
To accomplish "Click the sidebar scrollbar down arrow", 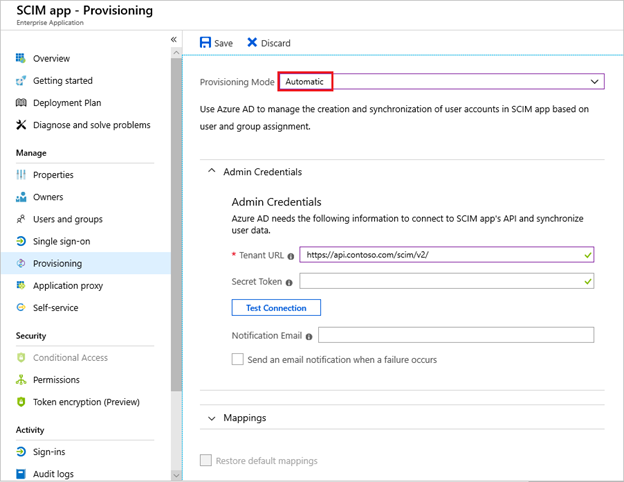I will click(x=176, y=475).
